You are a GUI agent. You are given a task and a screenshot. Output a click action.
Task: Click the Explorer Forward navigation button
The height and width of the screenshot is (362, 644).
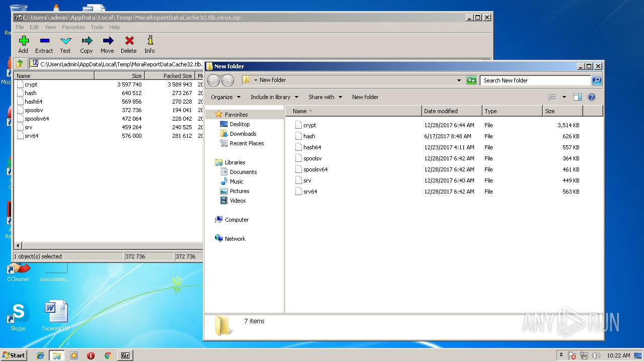point(227,80)
